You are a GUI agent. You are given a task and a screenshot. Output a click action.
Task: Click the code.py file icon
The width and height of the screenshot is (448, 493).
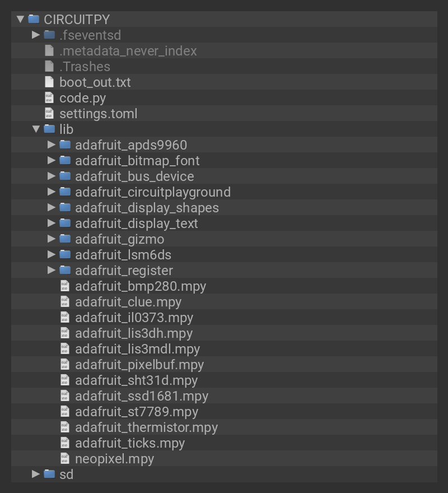[x=49, y=97]
